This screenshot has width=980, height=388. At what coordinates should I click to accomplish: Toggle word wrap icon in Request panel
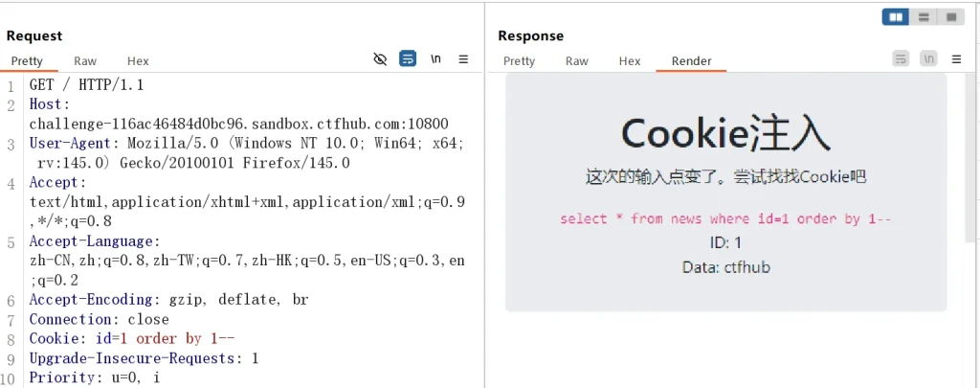click(x=408, y=59)
